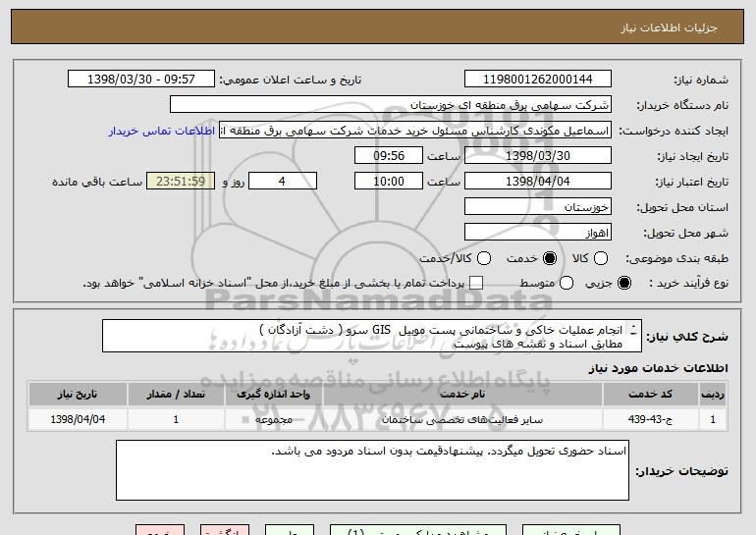Screen dimensions: 756x535
Task: Select the خدمت radio button
Action: tap(550, 258)
